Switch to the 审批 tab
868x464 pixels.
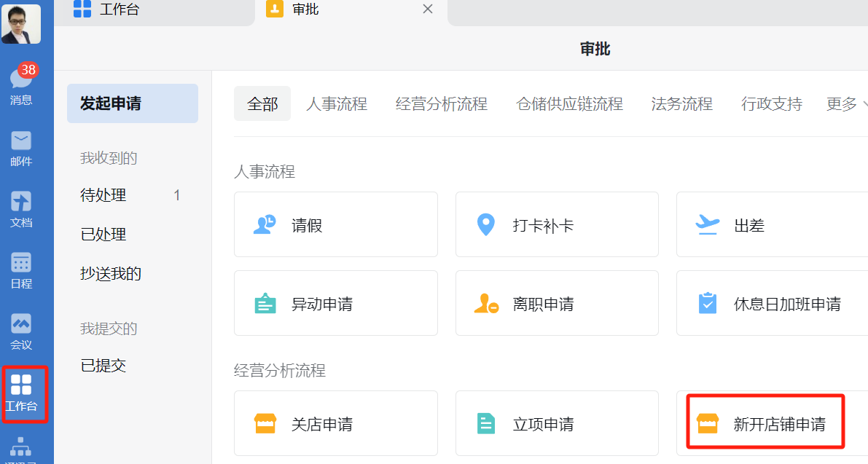pyautogui.click(x=292, y=9)
